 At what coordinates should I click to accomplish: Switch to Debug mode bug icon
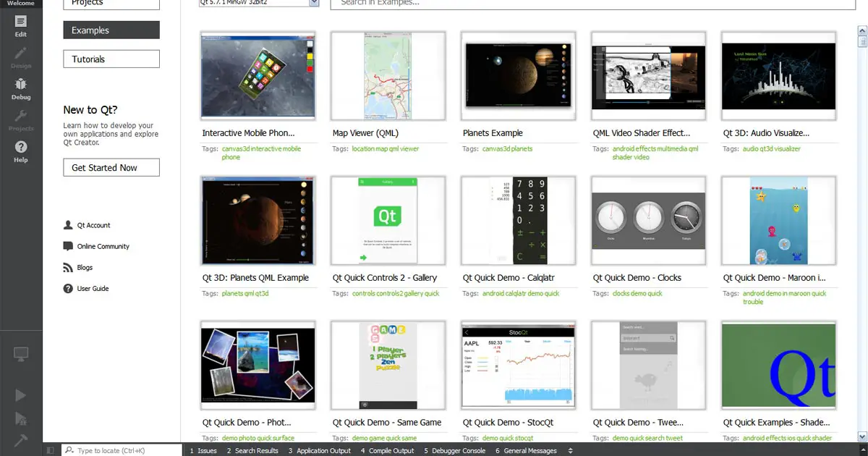click(x=21, y=84)
